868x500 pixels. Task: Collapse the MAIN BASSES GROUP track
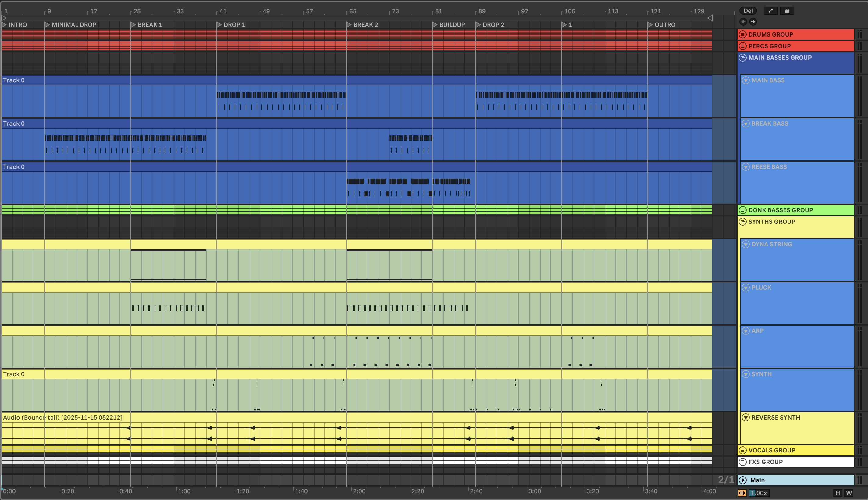coord(743,58)
